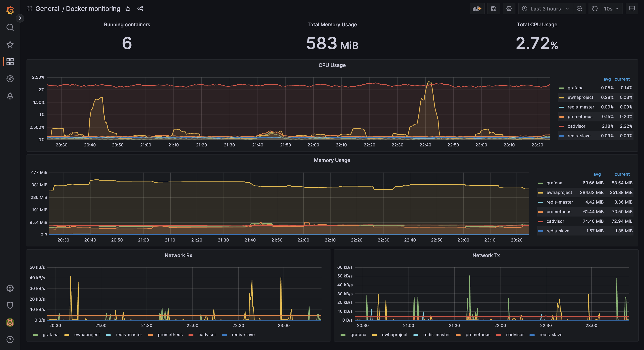
Task: Share the dashboard via share icon
Action: coord(140,9)
